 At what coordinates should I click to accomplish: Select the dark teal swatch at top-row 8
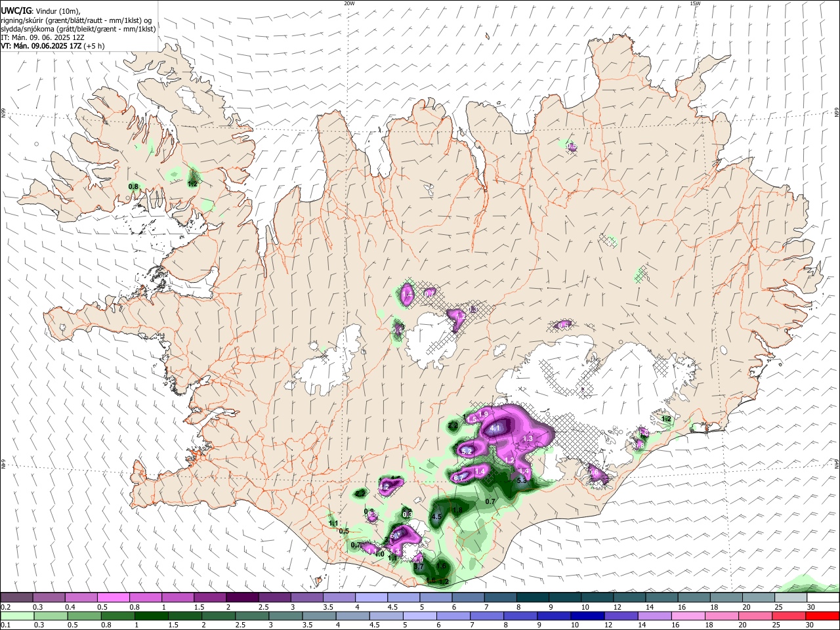tap(532, 597)
